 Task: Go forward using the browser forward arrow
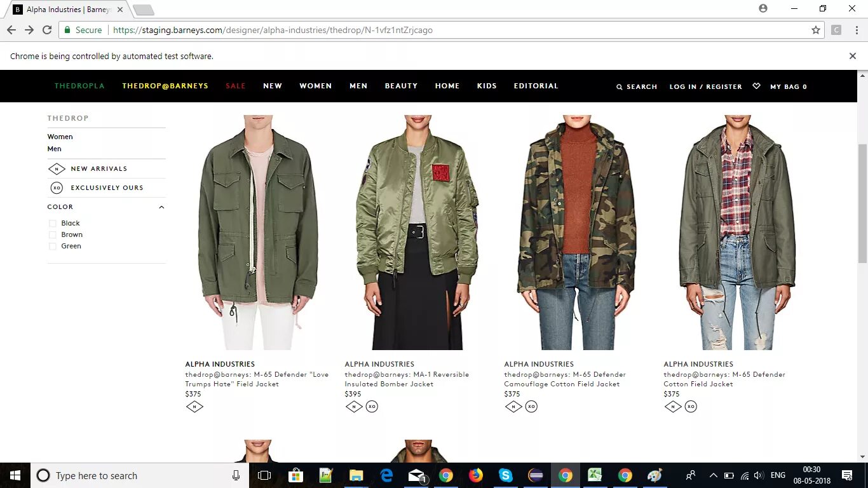(29, 30)
